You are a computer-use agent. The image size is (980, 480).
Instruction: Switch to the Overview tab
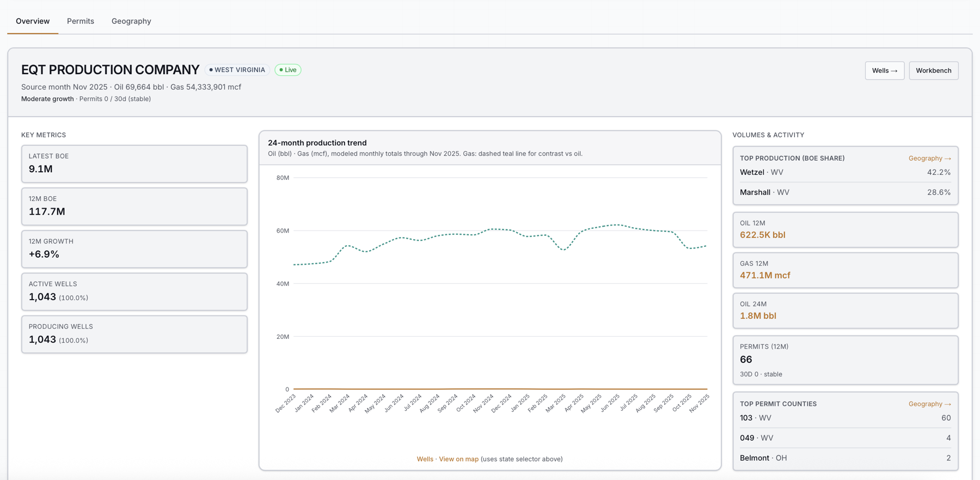pos(33,21)
